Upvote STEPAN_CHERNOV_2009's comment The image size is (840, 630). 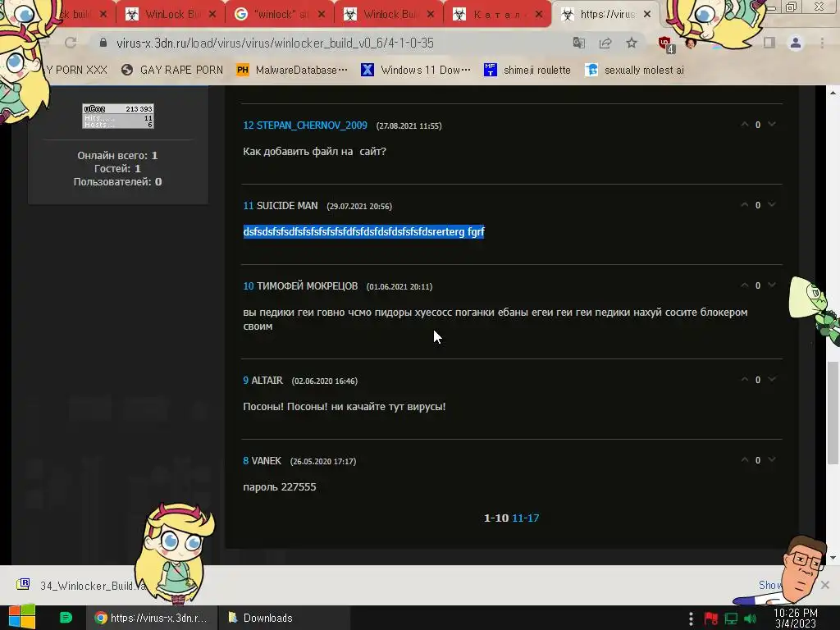[745, 125]
